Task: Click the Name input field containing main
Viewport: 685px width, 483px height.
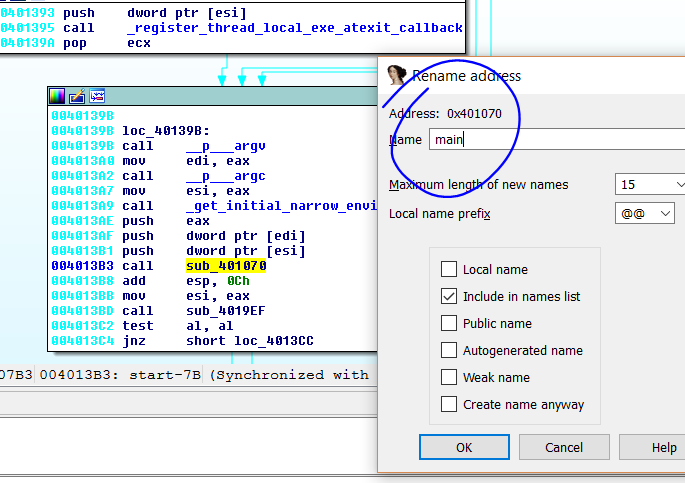Action: (555, 140)
